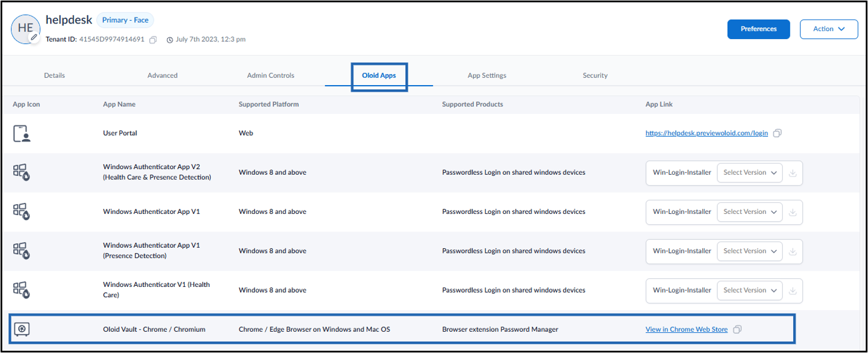Switch to the Details tab
This screenshot has height=353, width=868.
tap(55, 75)
